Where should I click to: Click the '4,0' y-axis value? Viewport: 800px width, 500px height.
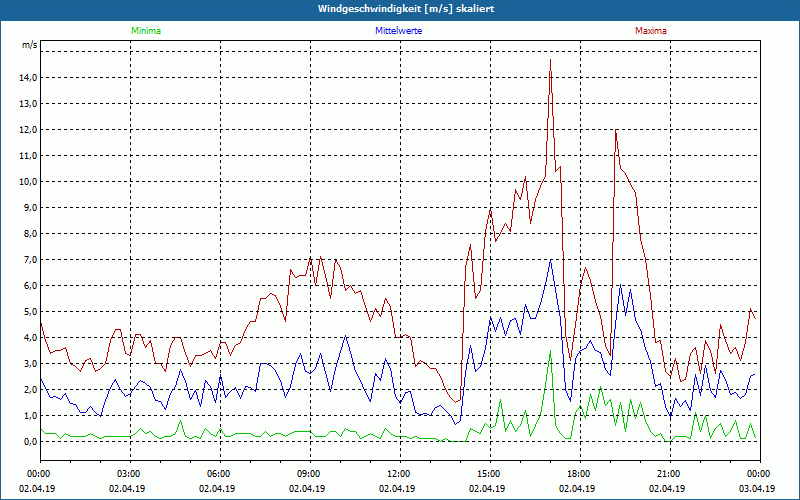point(30,338)
